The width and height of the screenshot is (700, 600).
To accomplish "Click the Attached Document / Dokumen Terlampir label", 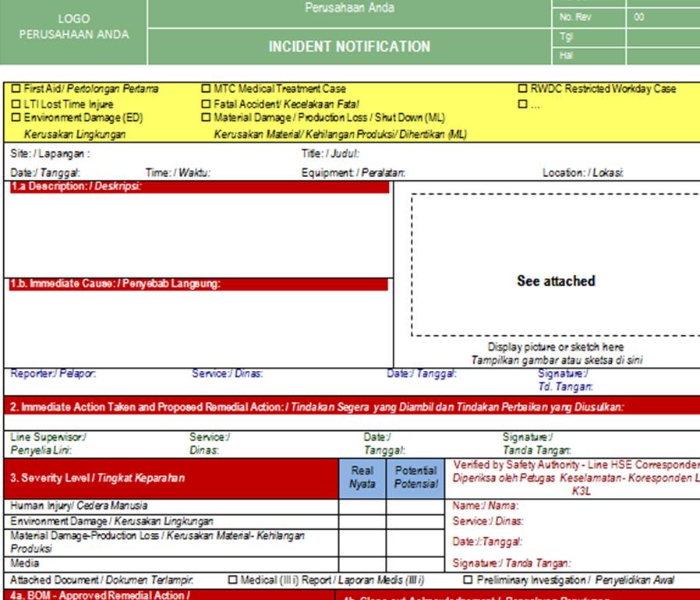I will [x=102, y=580].
